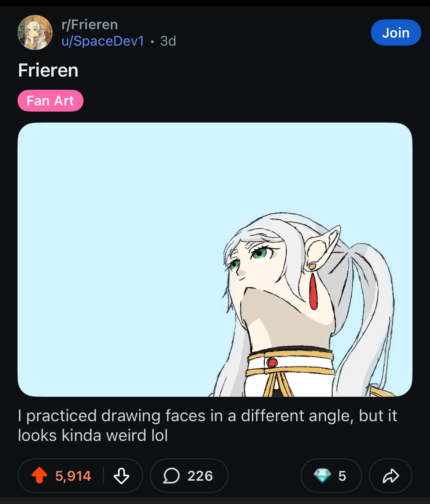Open the Frieren drawing in full view
The image size is (430, 504).
215,260
